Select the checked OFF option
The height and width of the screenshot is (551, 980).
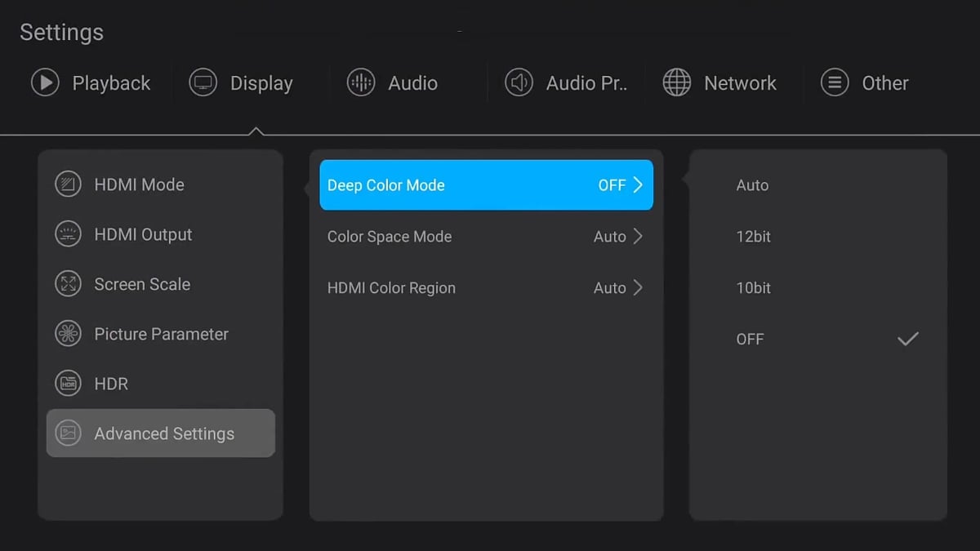[750, 340]
